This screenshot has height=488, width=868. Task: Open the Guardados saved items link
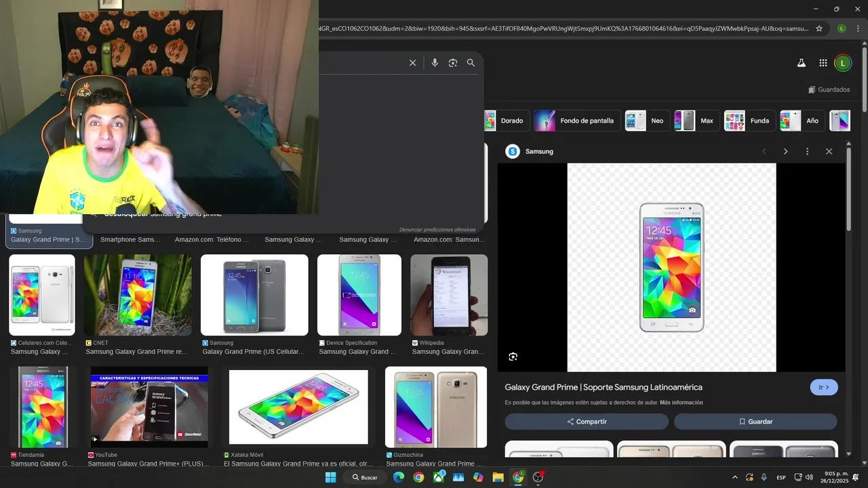pos(829,89)
